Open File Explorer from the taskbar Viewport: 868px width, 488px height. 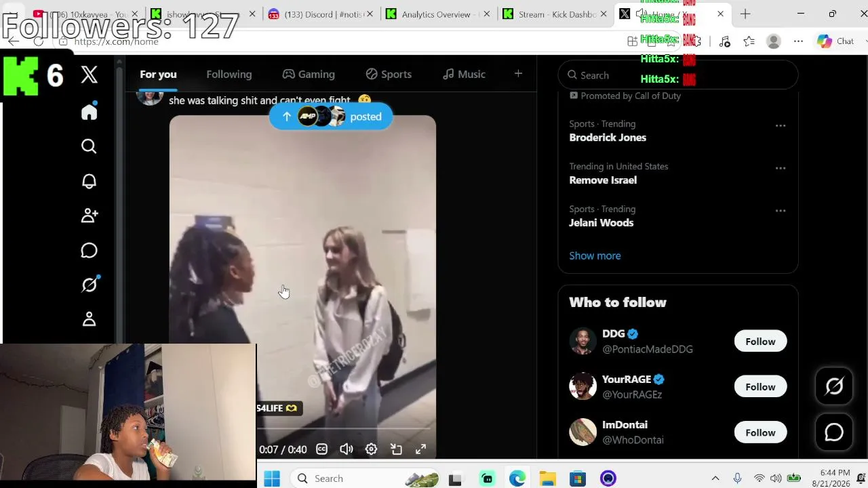click(547, 479)
